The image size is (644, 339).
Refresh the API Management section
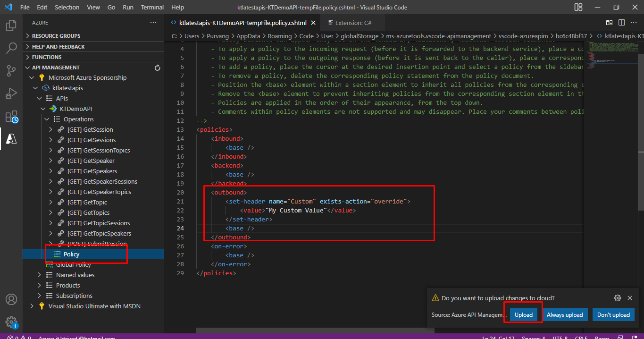pyautogui.click(x=158, y=68)
